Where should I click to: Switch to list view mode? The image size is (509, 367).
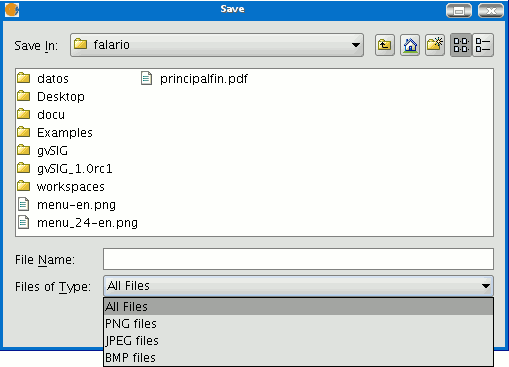click(x=461, y=45)
